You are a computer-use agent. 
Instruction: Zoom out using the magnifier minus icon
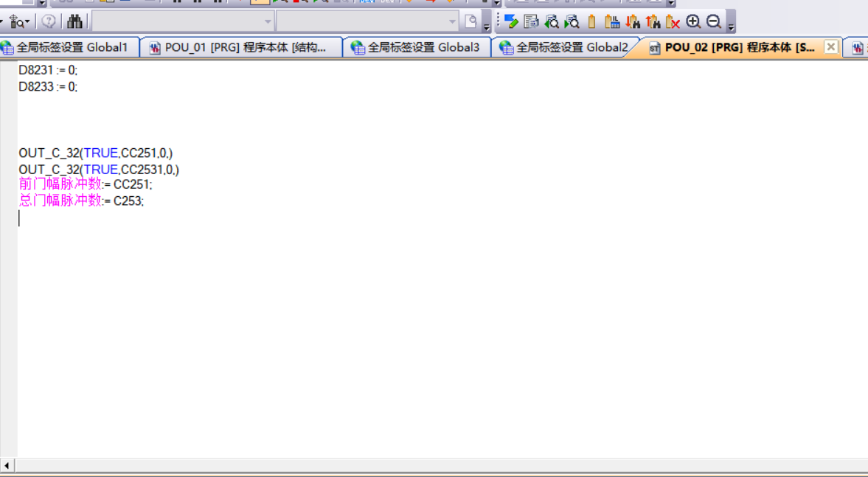tap(713, 21)
